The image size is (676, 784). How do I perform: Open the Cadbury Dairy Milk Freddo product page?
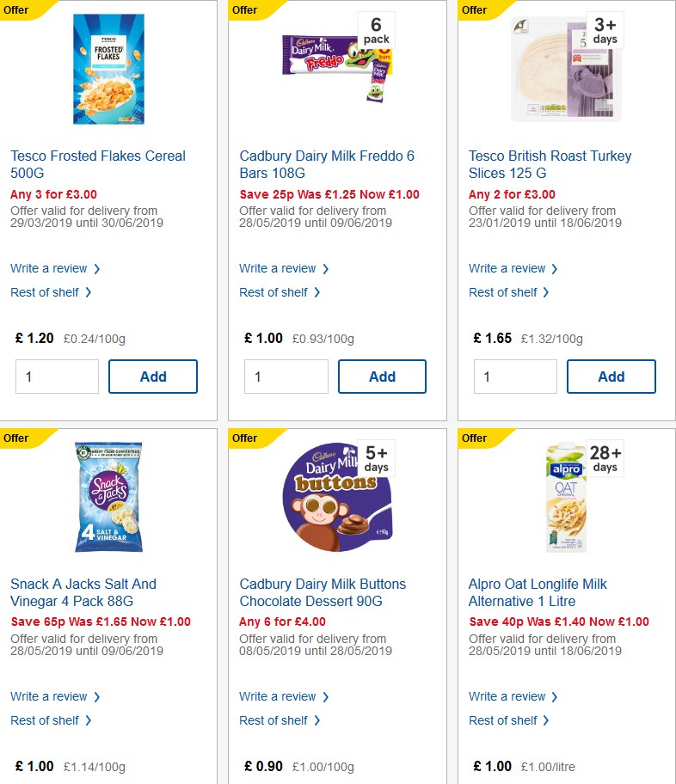click(326, 164)
